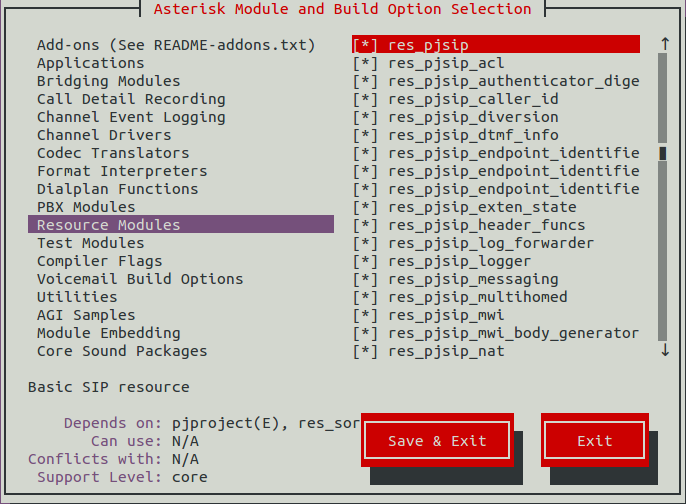Open Core Sound Packages category
The width and height of the screenshot is (686, 504).
(122, 350)
